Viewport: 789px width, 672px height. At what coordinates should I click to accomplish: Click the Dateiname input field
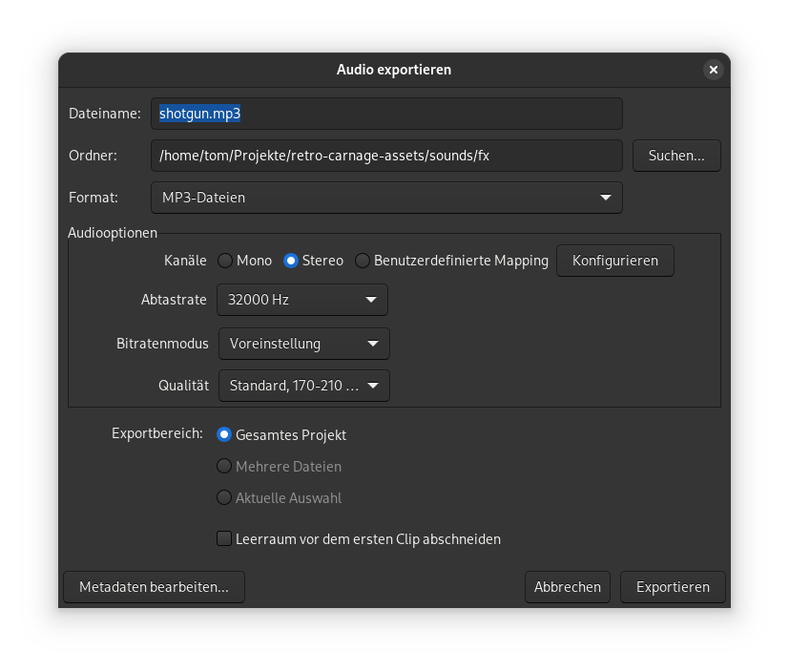click(x=386, y=114)
